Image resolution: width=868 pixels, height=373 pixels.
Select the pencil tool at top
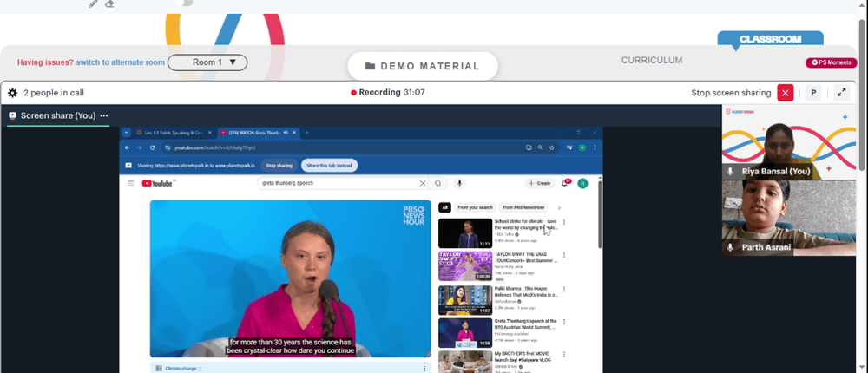(93, 3)
